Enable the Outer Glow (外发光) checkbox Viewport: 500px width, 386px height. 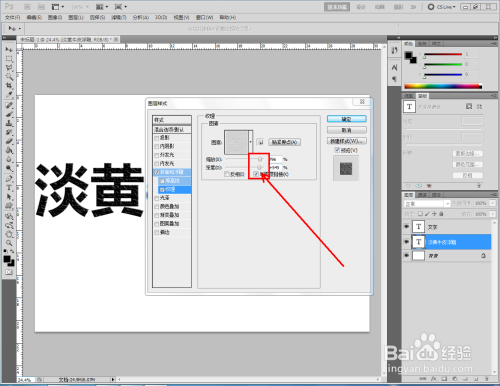pyautogui.click(x=157, y=155)
